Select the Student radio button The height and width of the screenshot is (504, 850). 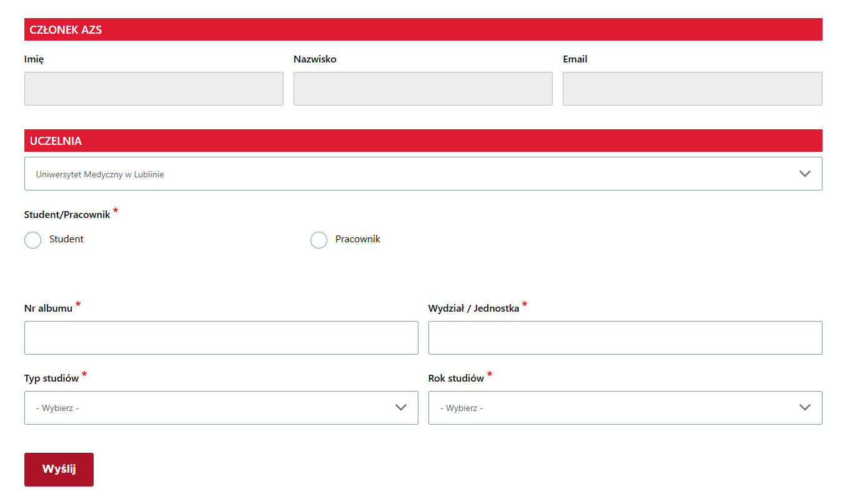coord(32,240)
